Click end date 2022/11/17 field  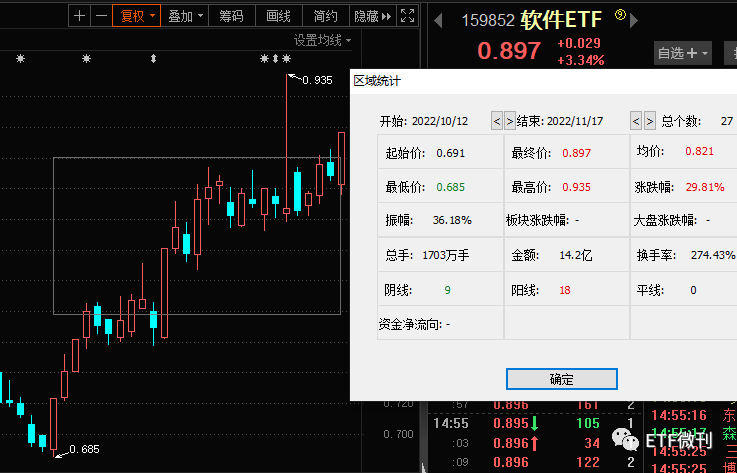tap(575, 121)
